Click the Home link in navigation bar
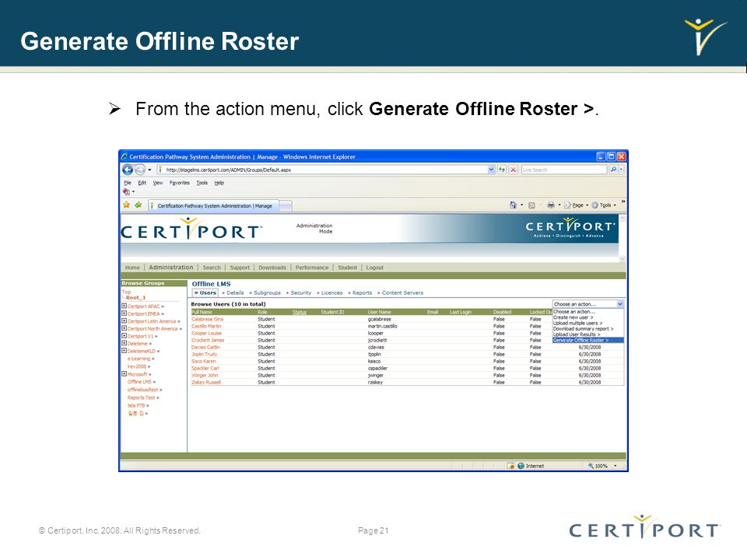The image size is (747, 560). pos(132,268)
